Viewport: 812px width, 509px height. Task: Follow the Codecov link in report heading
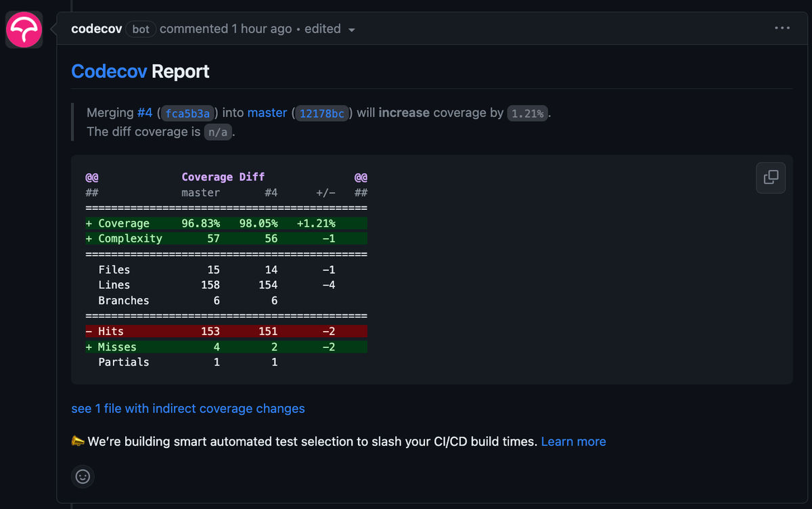(x=109, y=71)
